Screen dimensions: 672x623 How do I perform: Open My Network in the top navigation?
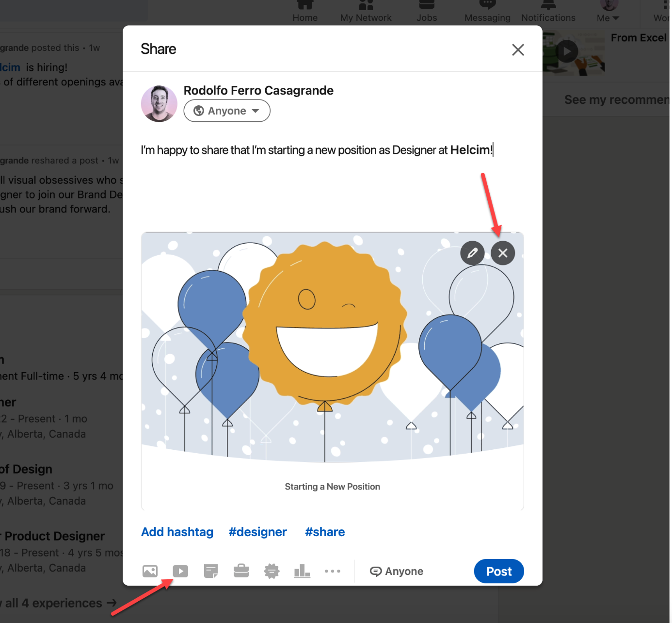pos(366,12)
